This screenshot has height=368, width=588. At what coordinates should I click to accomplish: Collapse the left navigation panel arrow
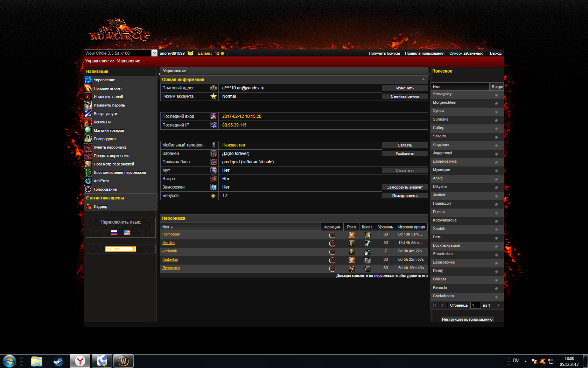[159, 74]
